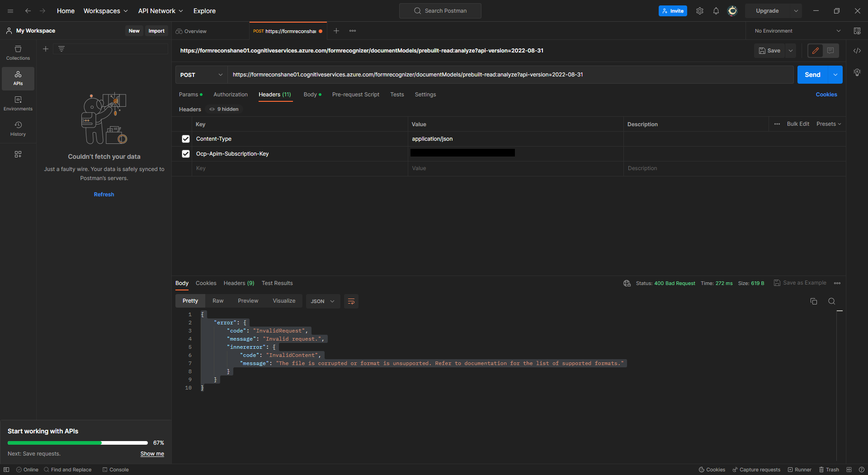868x475 pixels.
Task: Click the onboarding progress bar
Action: pos(77,442)
